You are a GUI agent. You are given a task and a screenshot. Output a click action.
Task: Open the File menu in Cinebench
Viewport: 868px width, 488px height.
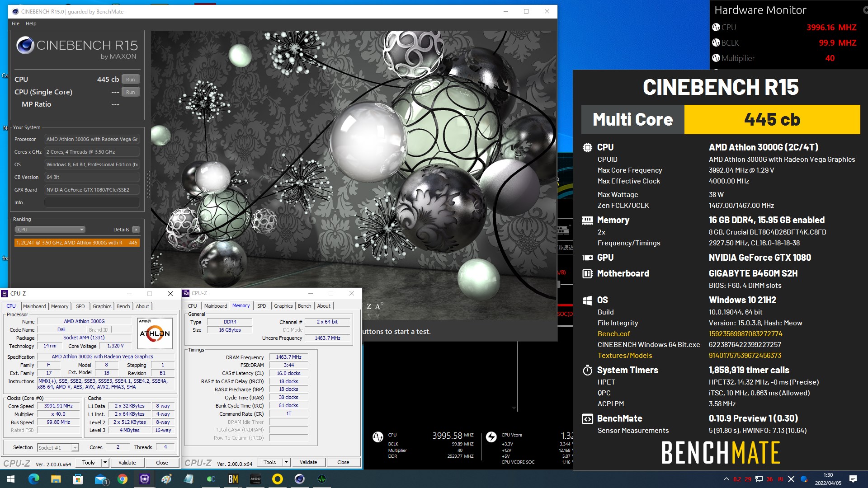(x=15, y=23)
